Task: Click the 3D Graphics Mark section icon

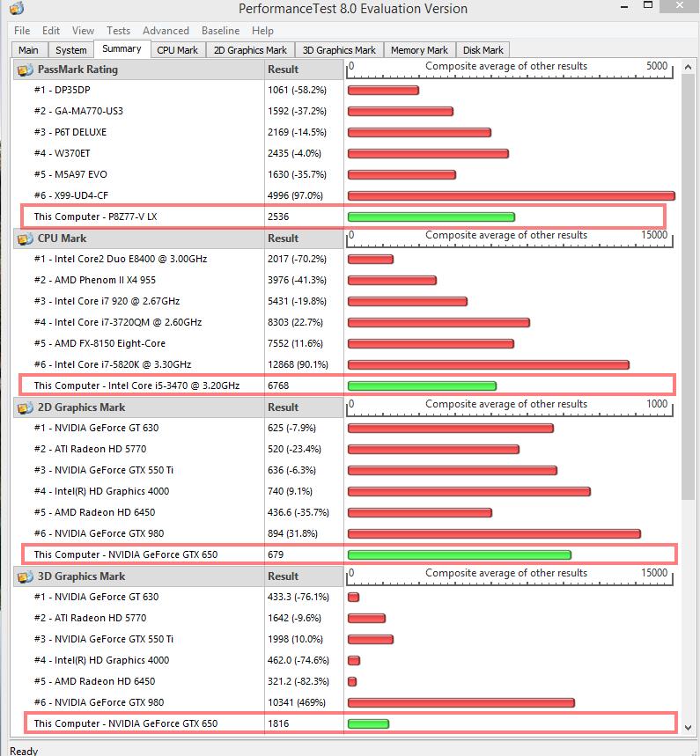Action: pos(25,576)
